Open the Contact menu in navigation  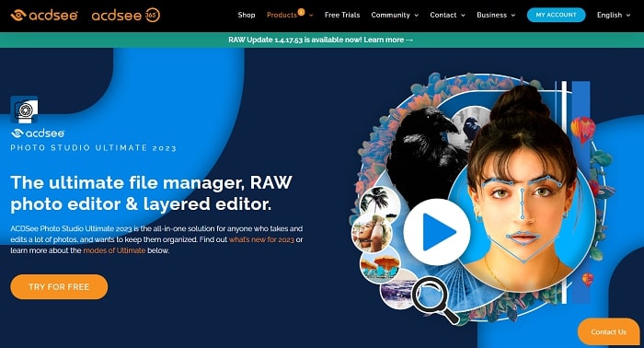tap(447, 15)
